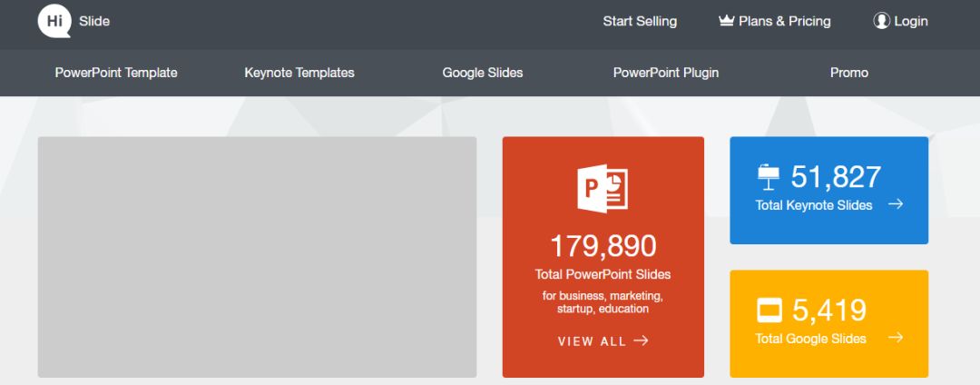Click the Keynote podium icon on blue card
The height and width of the screenshot is (385, 980).
(x=769, y=177)
